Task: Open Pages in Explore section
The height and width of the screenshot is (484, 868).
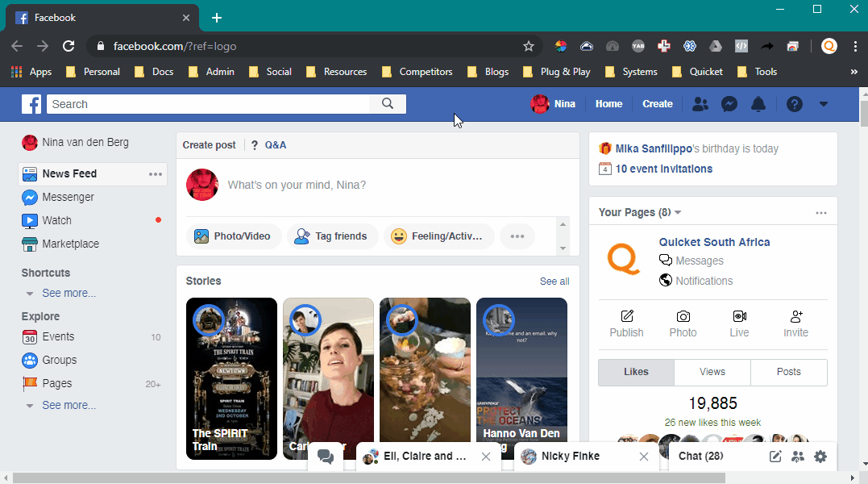Action: 47,383
